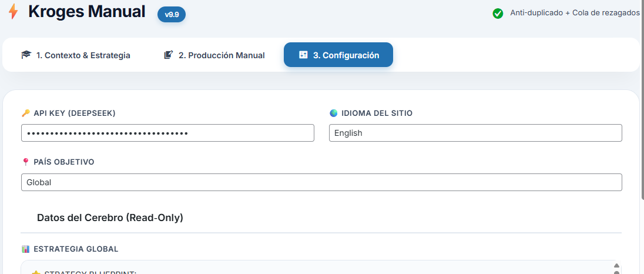Click the Estrategia Global read-only text area
The width and height of the screenshot is (644, 274).
(x=317, y=268)
